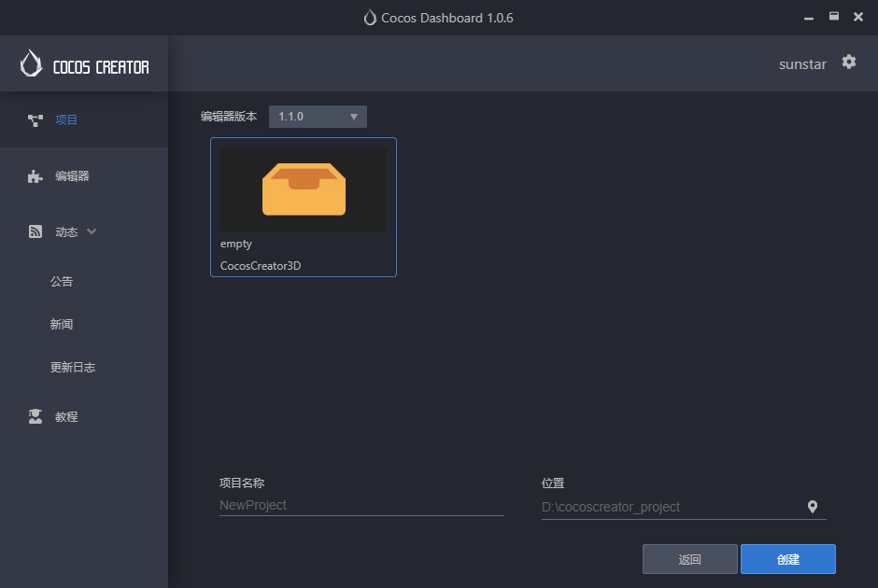
Task: Open the 新闻 news page
Action: (62, 325)
